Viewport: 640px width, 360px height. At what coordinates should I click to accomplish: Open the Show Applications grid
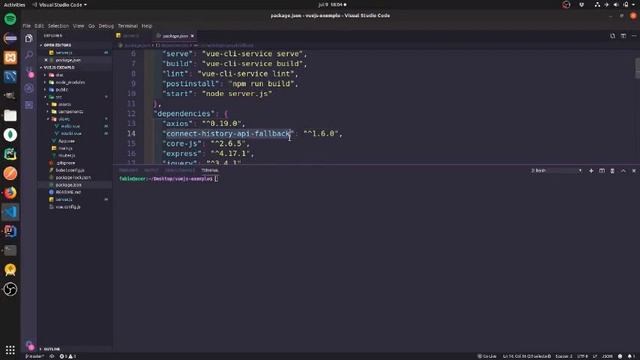(x=10, y=350)
